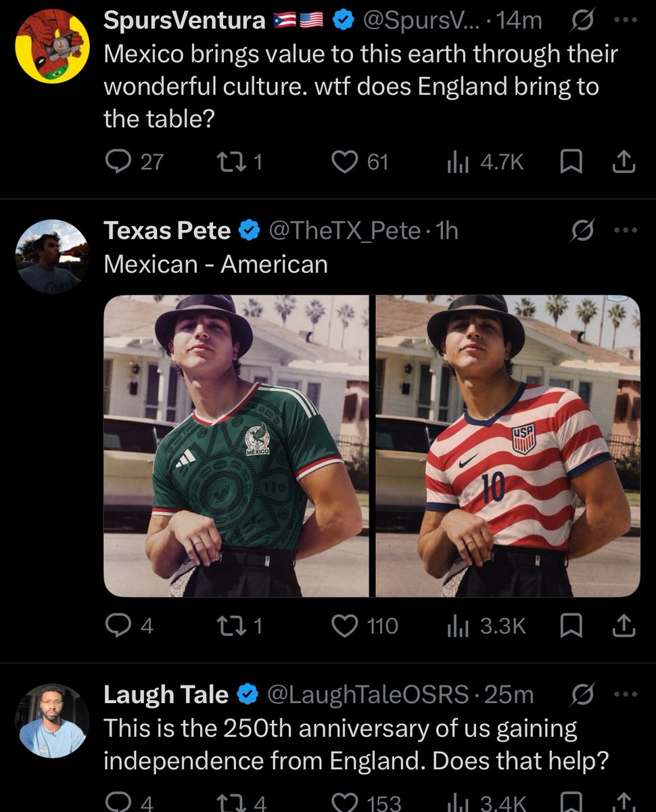Reply to Texas Pete's Mexican - American tweet
The image size is (656, 812).
pos(119,626)
